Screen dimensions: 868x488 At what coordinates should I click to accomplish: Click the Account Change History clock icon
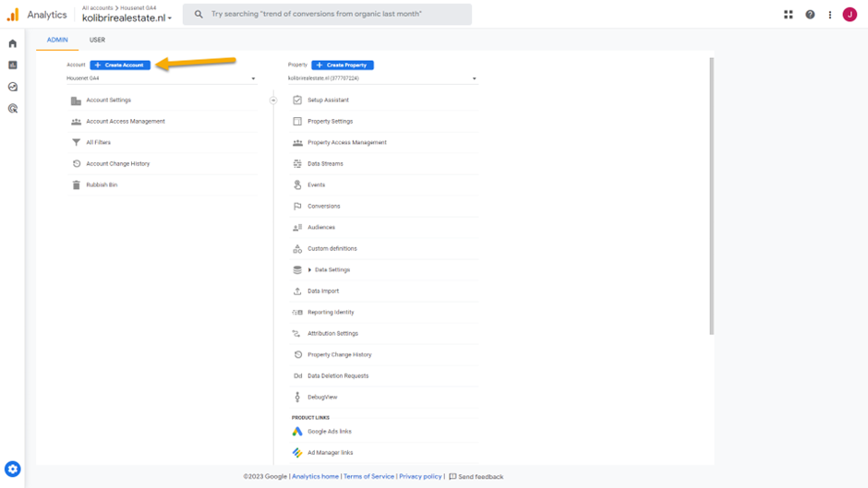coord(77,164)
